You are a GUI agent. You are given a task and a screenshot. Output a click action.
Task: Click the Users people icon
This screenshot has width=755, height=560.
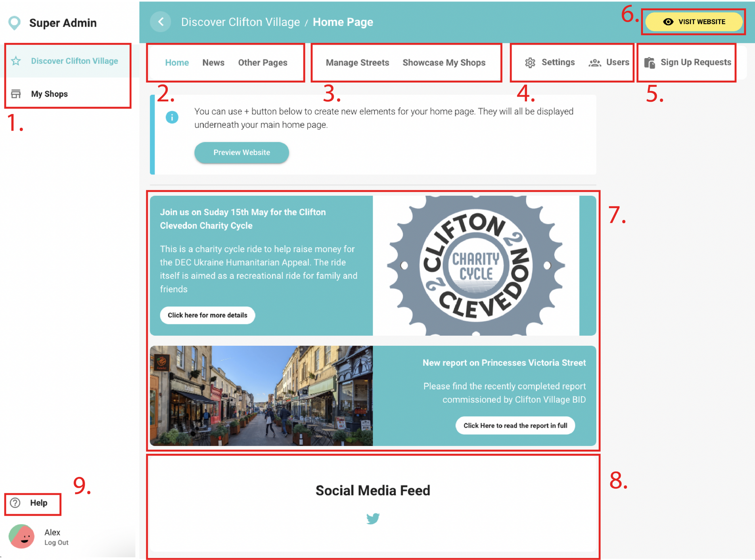[x=594, y=63]
